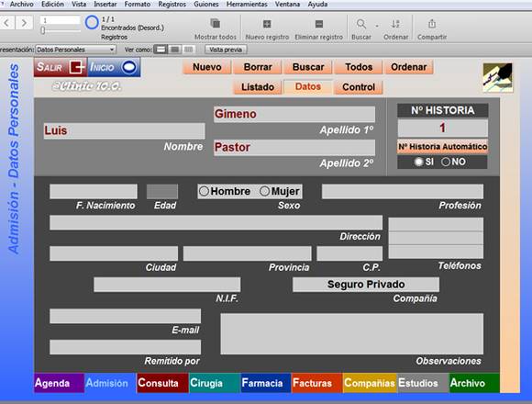Switch to list view icon
Viewport: 532px width, 404px height.
174,50
